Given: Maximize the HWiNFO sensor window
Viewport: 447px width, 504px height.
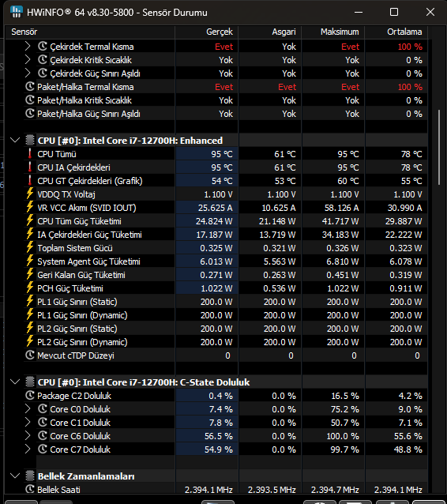Looking at the screenshot, I should tap(394, 12).
